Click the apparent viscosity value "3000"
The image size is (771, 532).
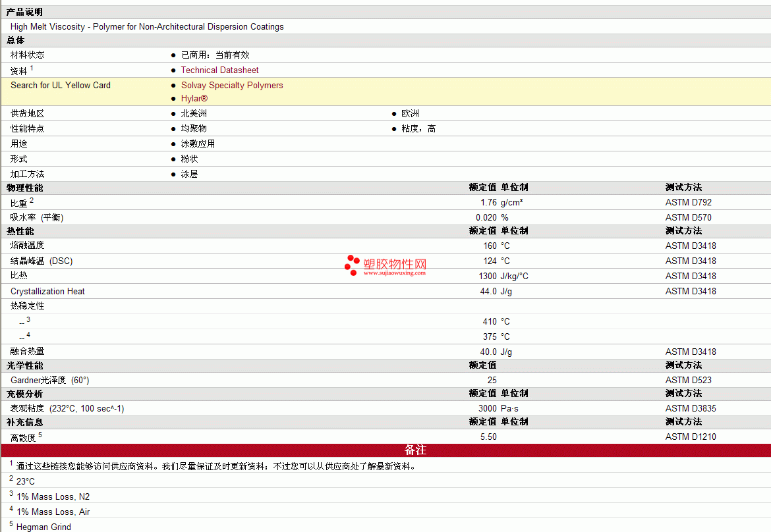[x=488, y=409]
